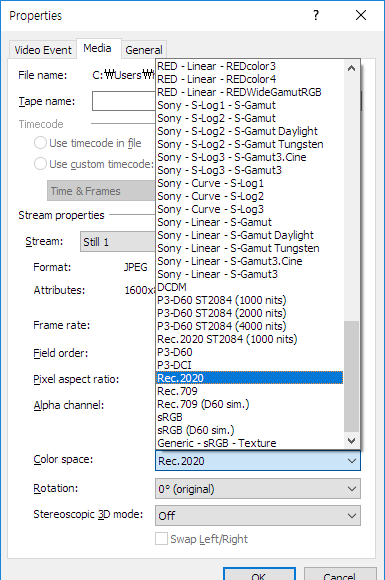Viewport: 385px width, 580px height.
Task: Open the Time & Frames dropdown
Action: 101,191
